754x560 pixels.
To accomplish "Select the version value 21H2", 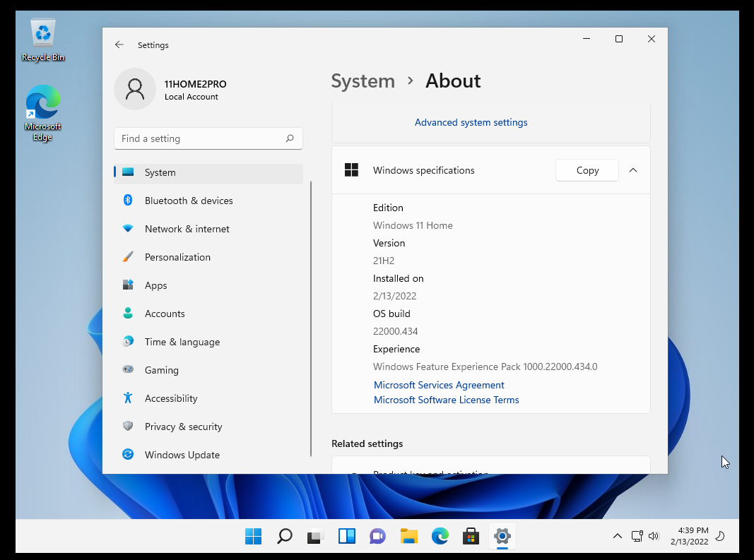I will pos(384,261).
